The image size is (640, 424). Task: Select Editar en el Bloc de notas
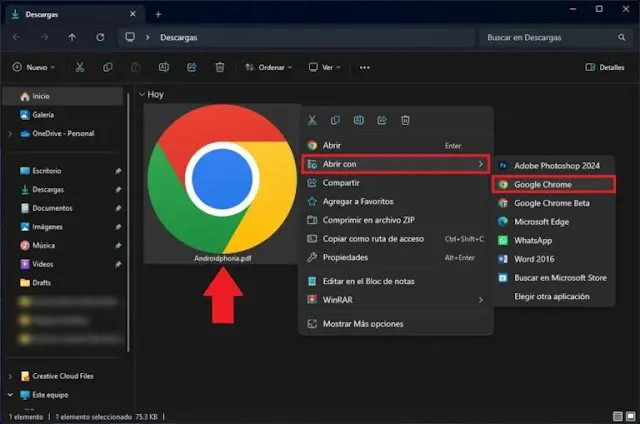point(395,281)
